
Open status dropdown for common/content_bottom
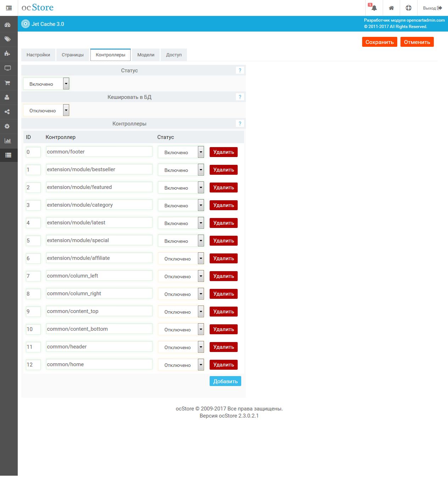pos(181,329)
